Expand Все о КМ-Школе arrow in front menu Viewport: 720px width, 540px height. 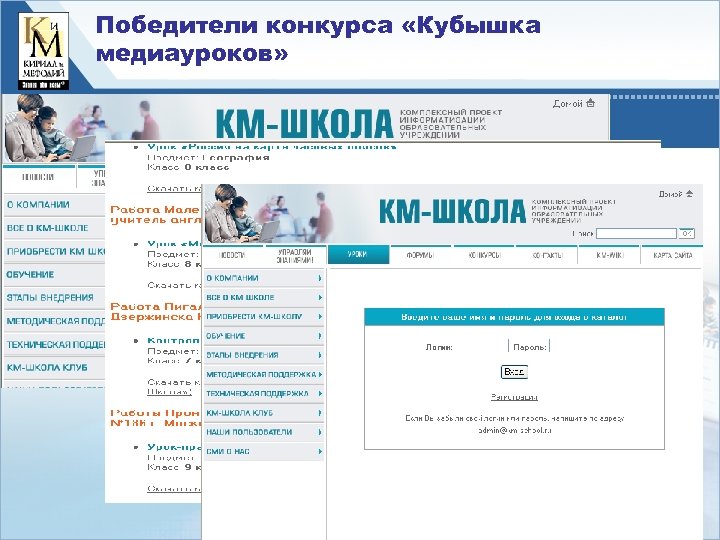click(320, 298)
